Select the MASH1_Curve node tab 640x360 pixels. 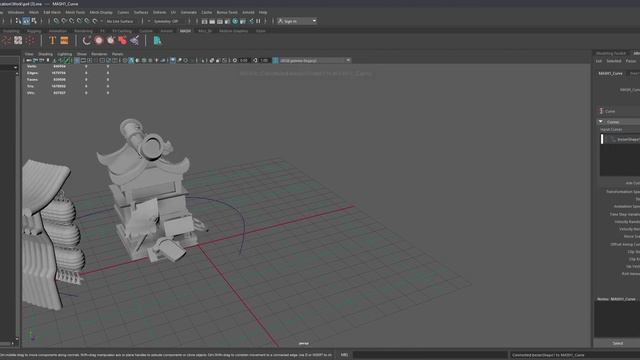tap(611, 73)
